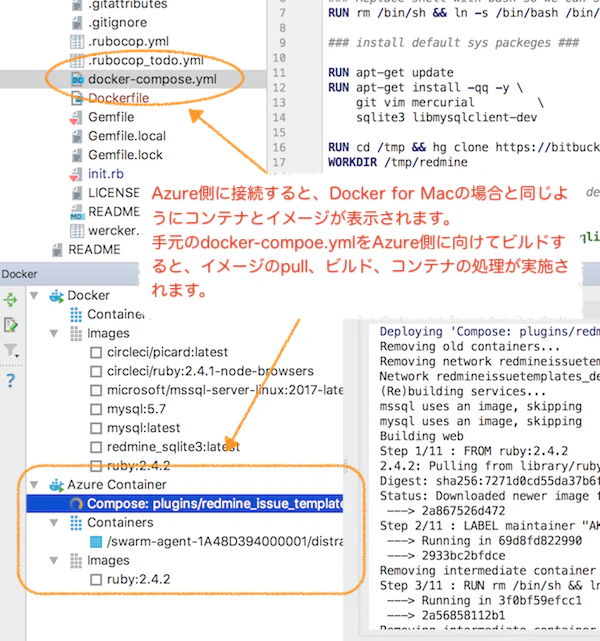Click the Gemfile ruby icon

[76, 117]
